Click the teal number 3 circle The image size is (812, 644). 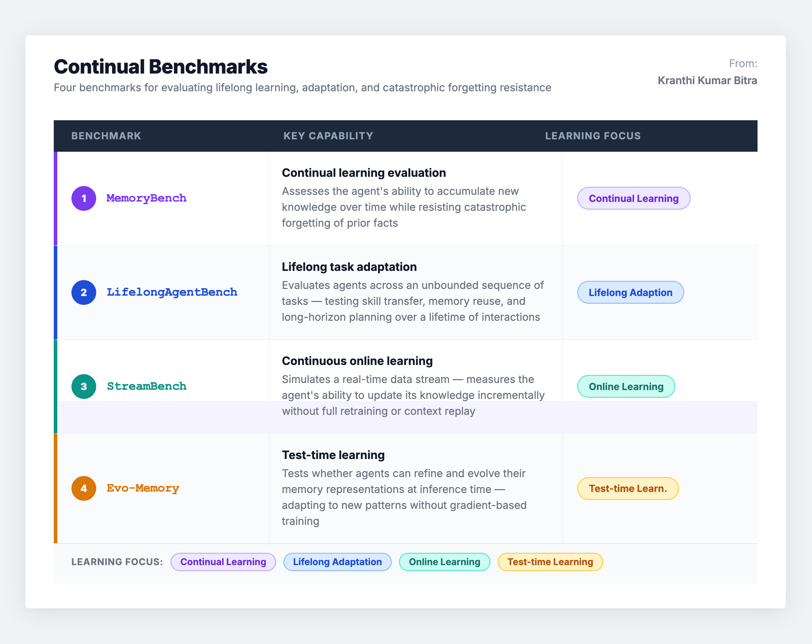click(83, 387)
